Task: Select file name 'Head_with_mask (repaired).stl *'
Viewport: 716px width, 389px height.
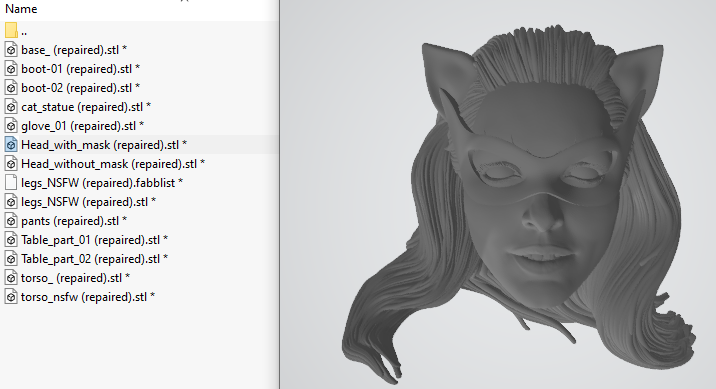Action: [x=104, y=145]
